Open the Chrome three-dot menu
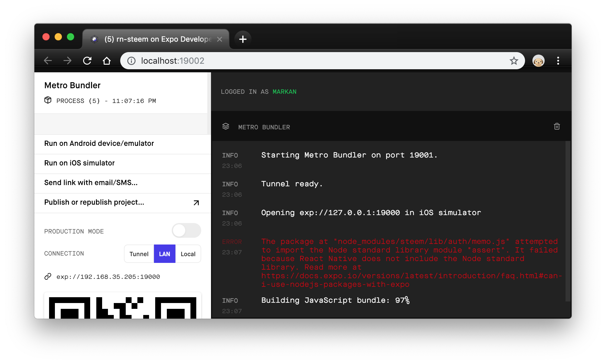Screen dimensions: 606x364 click(558, 61)
